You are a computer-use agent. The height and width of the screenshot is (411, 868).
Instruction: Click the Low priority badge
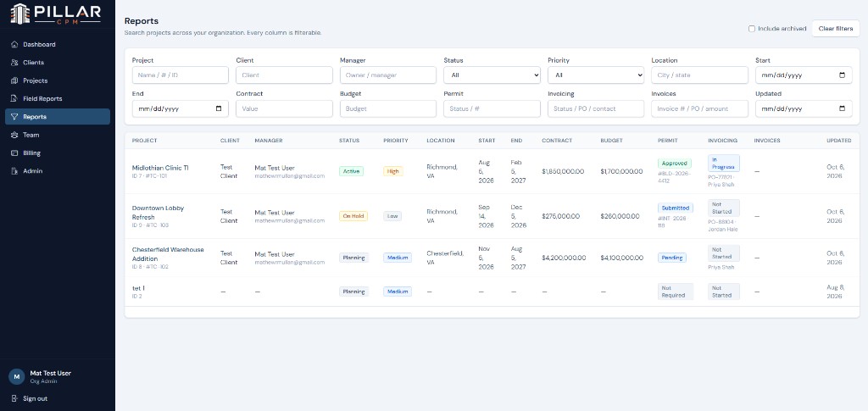click(392, 216)
